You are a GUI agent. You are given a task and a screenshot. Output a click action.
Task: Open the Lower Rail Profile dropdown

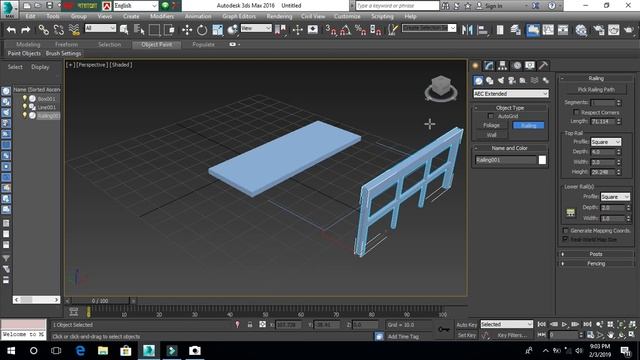point(615,197)
